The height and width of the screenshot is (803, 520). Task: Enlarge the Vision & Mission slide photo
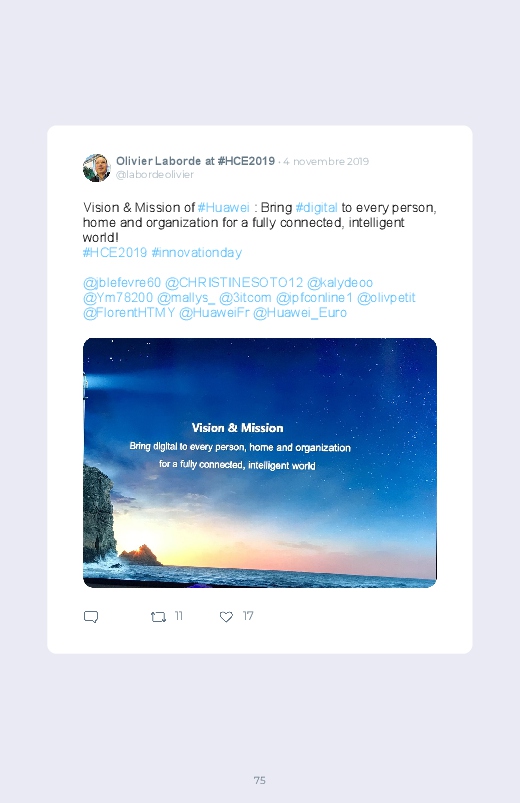click(260, 462)
